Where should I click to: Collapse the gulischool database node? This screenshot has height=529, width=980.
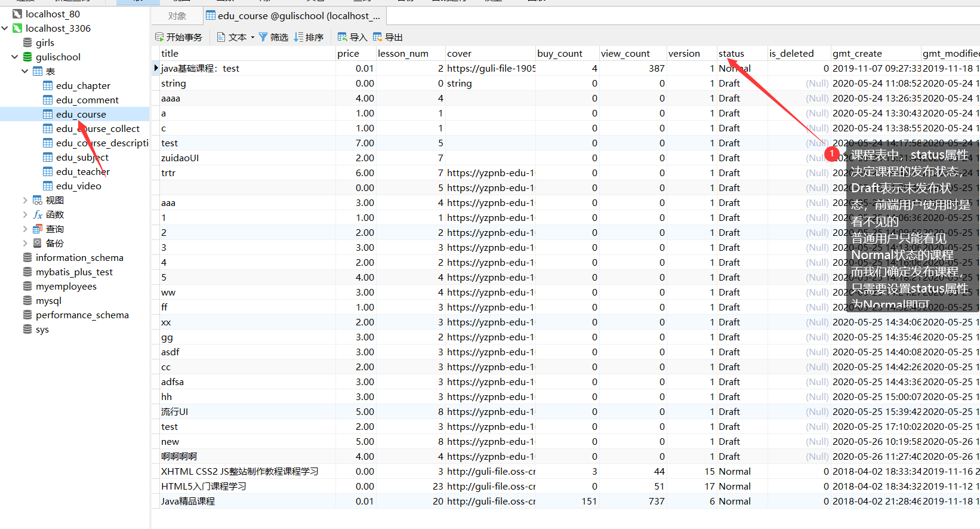tap(15, 57)
